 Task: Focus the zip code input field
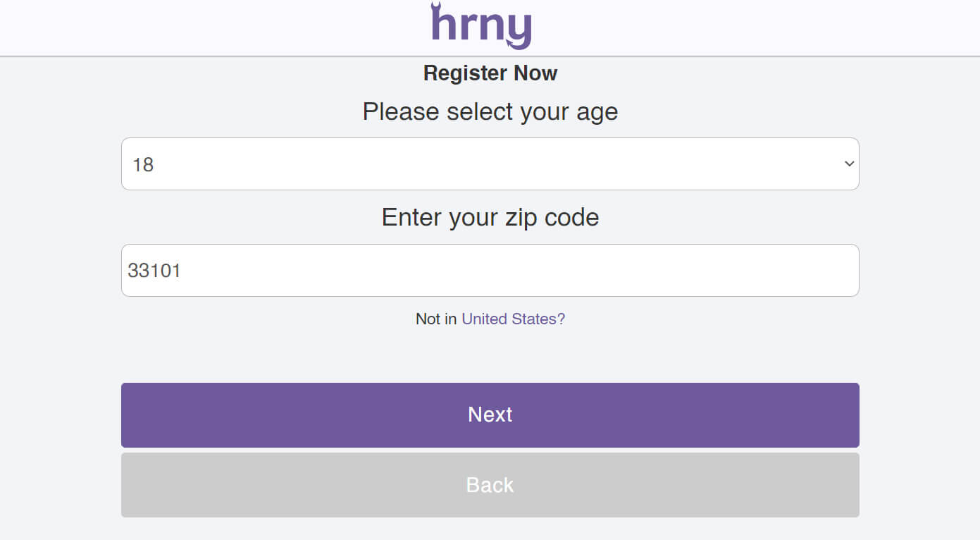[490, 271]
